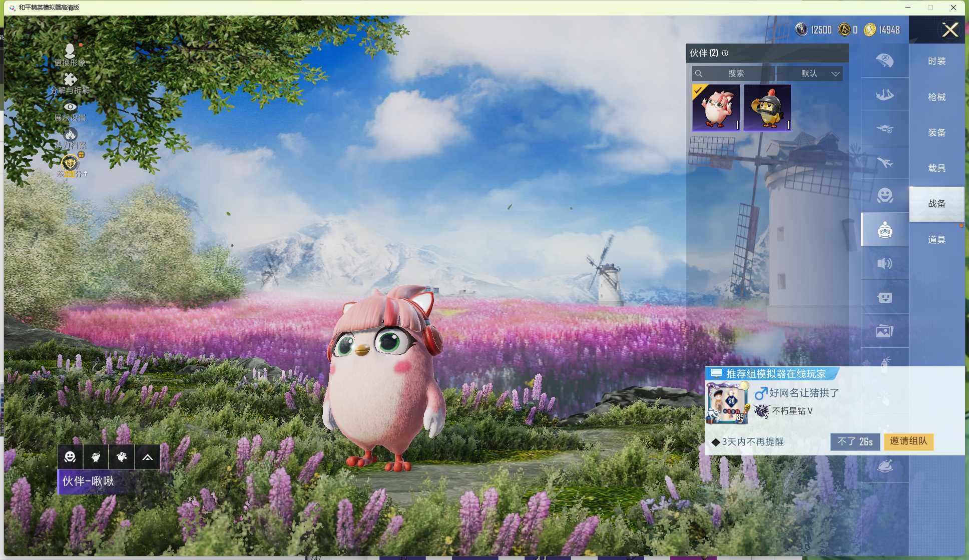Toggle 展示设置 eye display settings

tap(70, 107)
